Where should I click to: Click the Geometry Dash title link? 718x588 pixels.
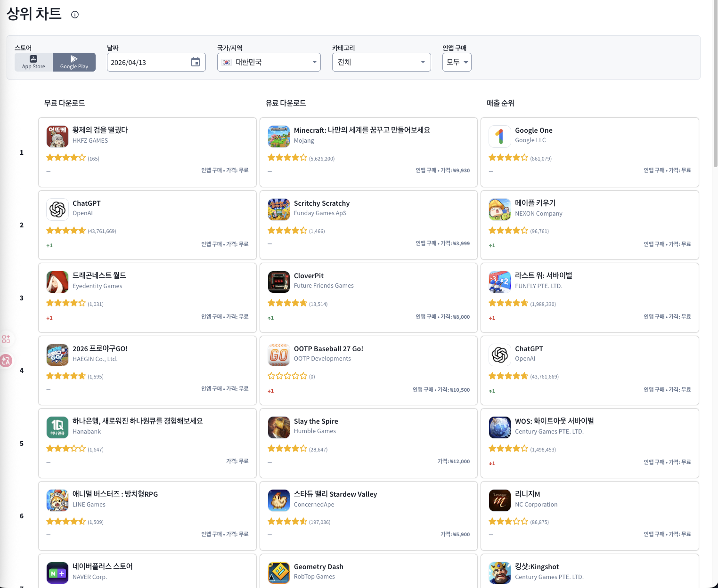(x=318, y=567)
